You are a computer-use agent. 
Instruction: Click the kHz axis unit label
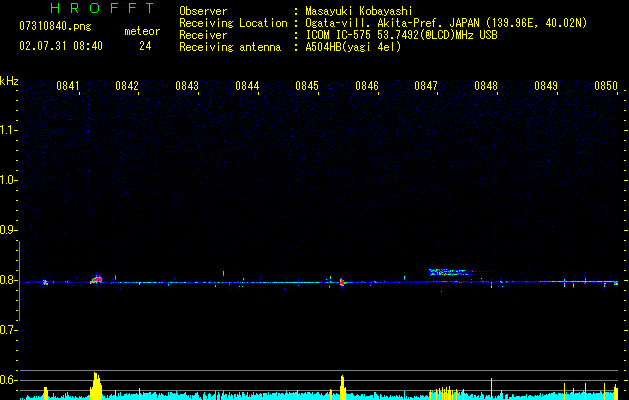[9, 81]
